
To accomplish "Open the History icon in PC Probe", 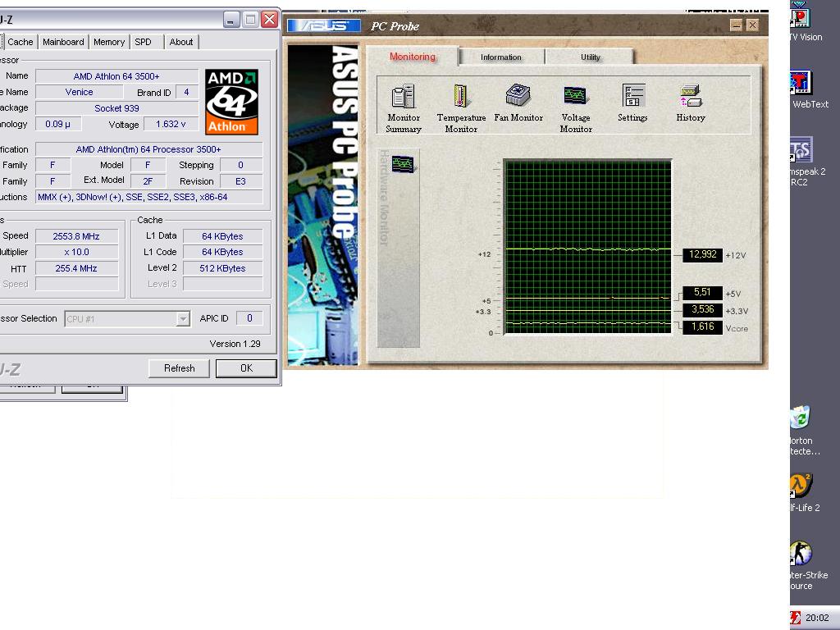I will [x=691, y=103].
